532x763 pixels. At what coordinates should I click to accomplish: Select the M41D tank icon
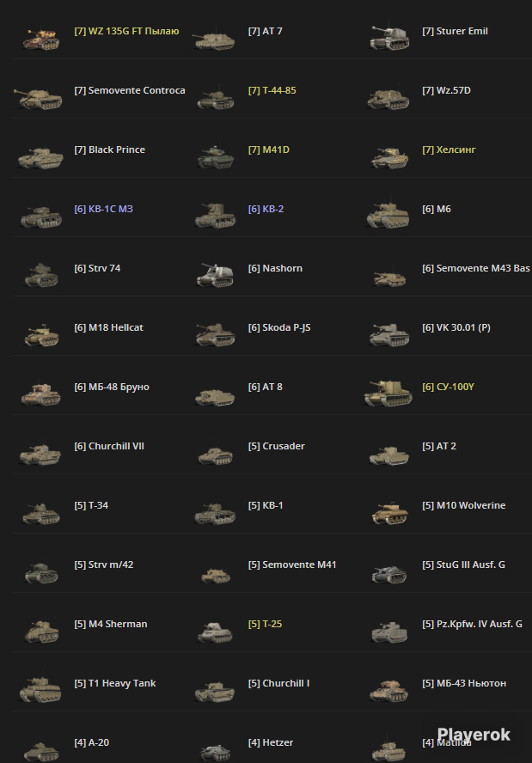click(x=216, y=157)
